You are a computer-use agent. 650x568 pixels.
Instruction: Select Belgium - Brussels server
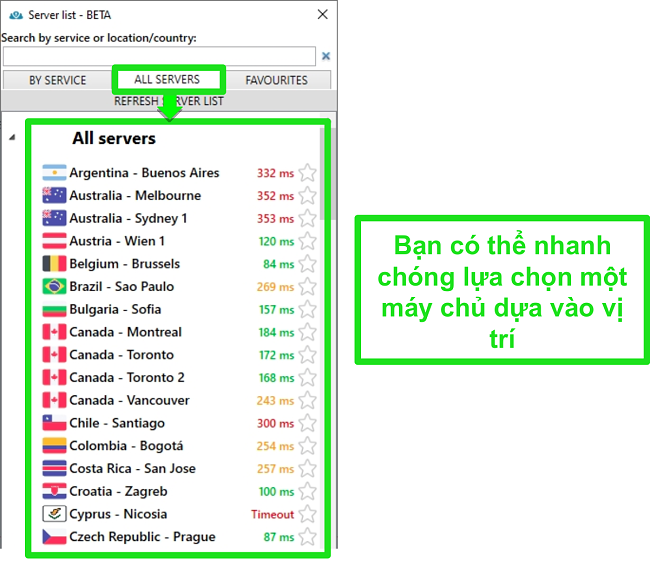point(125,264)
